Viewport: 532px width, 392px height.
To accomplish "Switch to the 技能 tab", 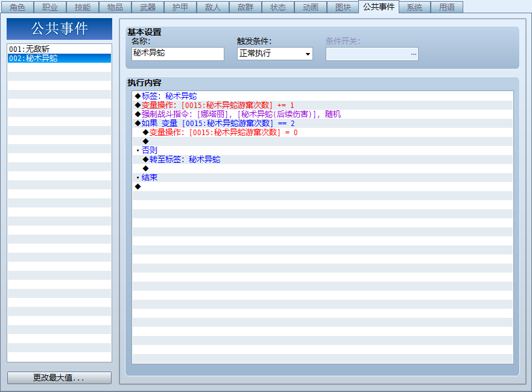I will pyautogui.click(x=83, y=7).
